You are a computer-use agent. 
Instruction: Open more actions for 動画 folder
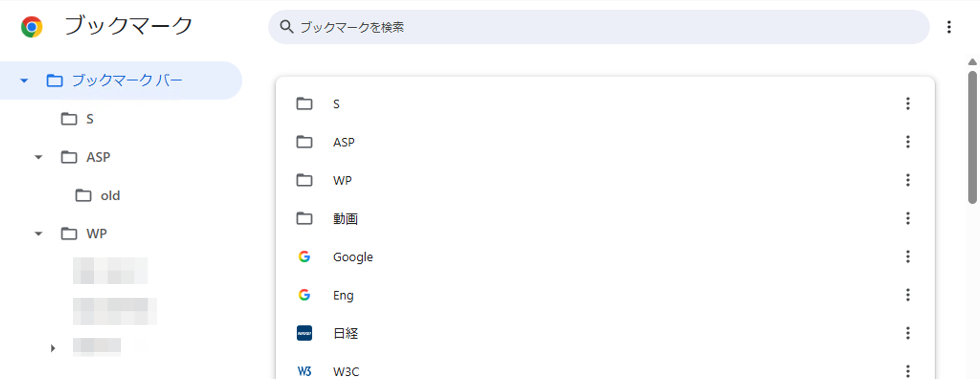[x=907, y=219]
